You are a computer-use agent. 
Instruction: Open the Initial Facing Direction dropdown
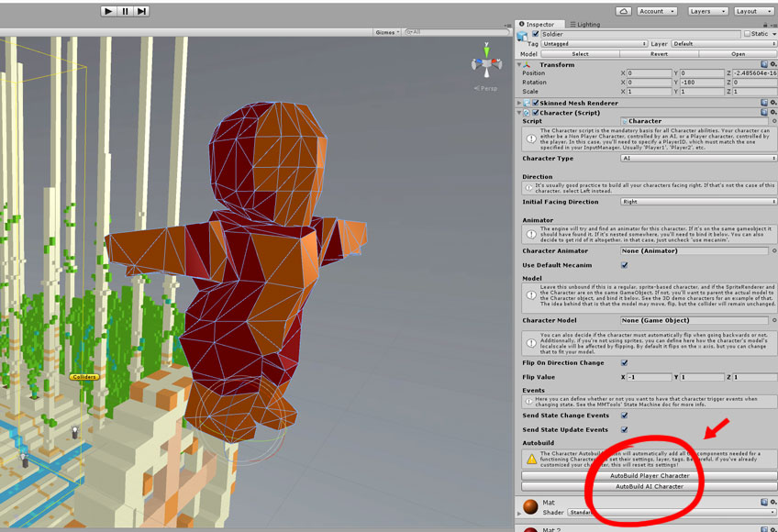click(x=698, y=202)
